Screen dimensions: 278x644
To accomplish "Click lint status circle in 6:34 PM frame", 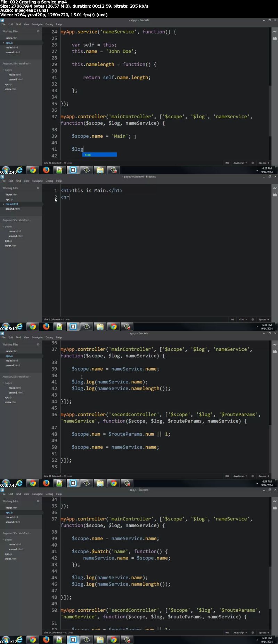I will point(253,476).
